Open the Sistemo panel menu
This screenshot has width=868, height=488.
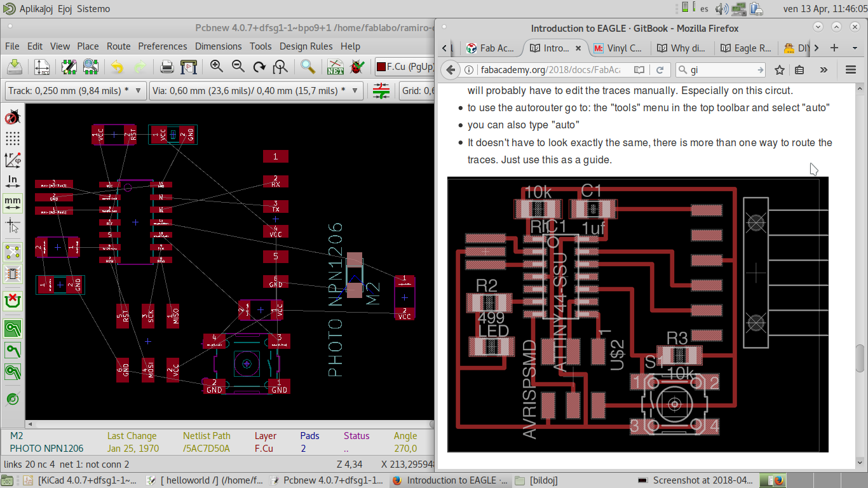tap(93, 9)
